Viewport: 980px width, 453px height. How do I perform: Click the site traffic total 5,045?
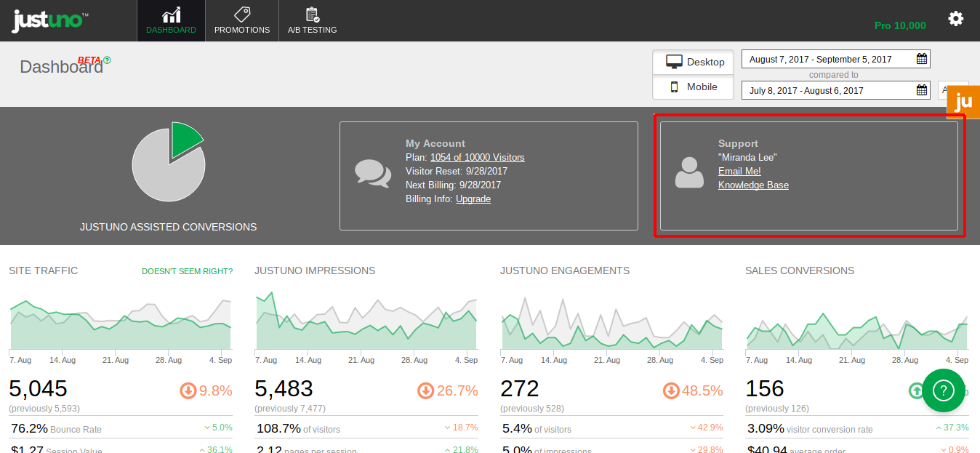38,389
